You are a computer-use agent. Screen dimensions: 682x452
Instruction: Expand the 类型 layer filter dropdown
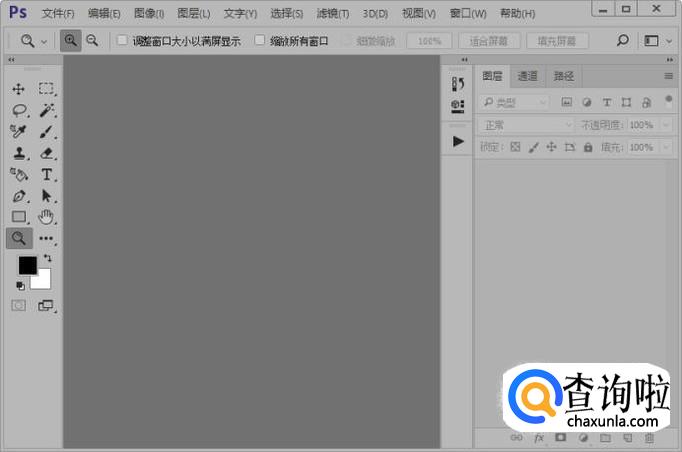click(515, 102)
